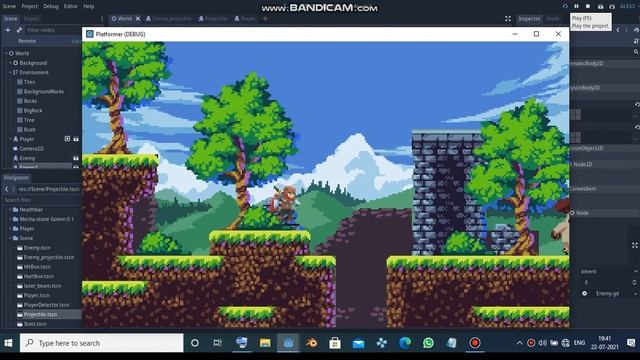Pause the running project
Viewport: 640px width, 360px height.
click(x=576, y=6)
